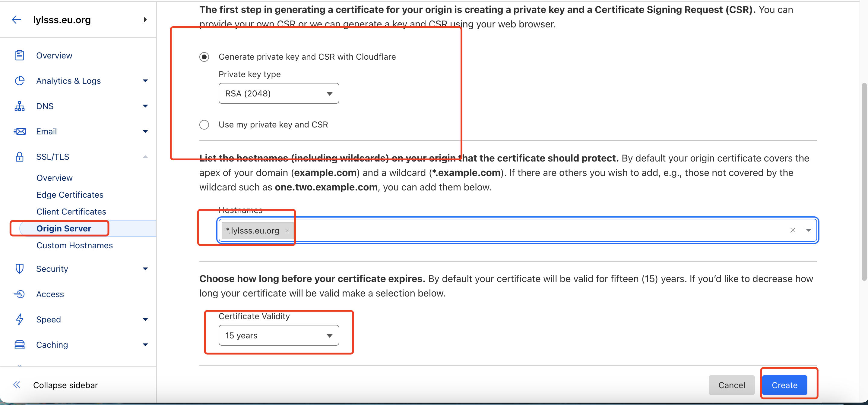Open the Certificate Validity 15 years dropdown

279,335
